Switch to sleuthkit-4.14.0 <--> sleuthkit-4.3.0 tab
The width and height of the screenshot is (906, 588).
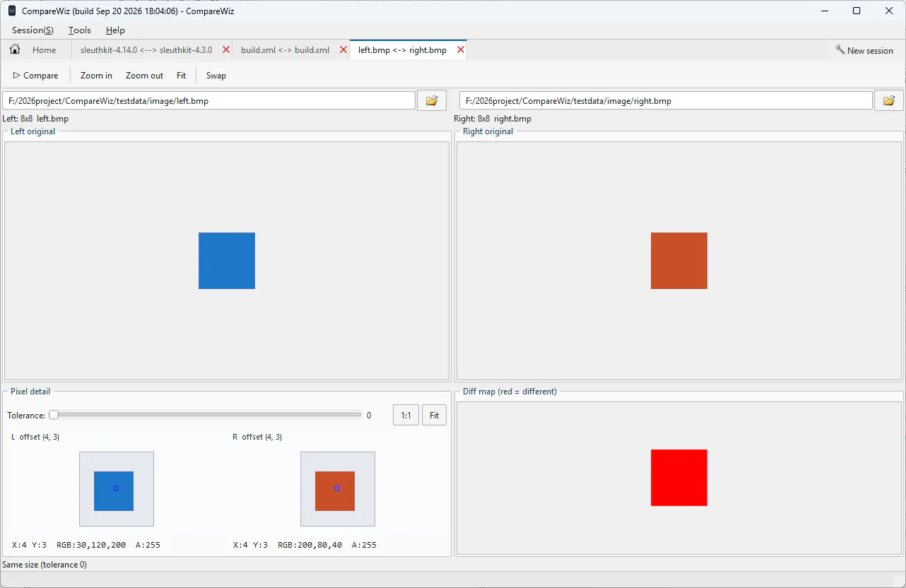146,50
